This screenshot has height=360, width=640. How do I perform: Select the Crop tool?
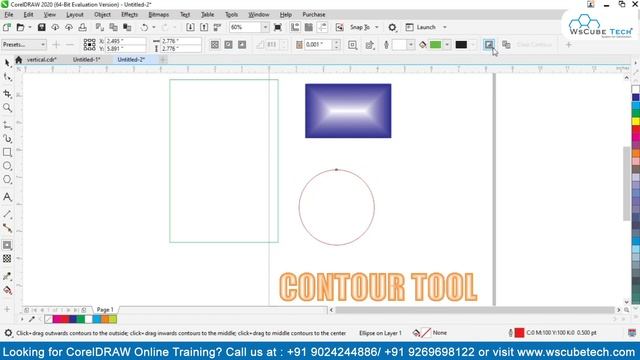click(7, 94)
